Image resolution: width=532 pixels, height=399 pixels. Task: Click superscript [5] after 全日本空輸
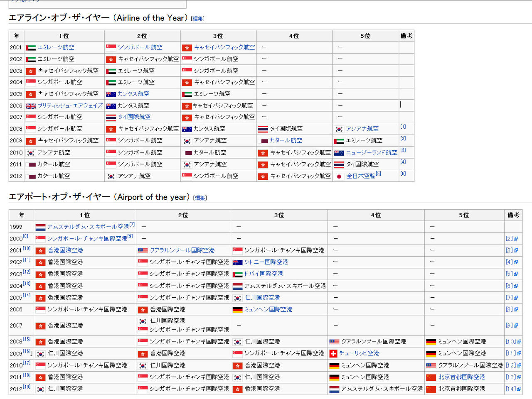point(378,174)
